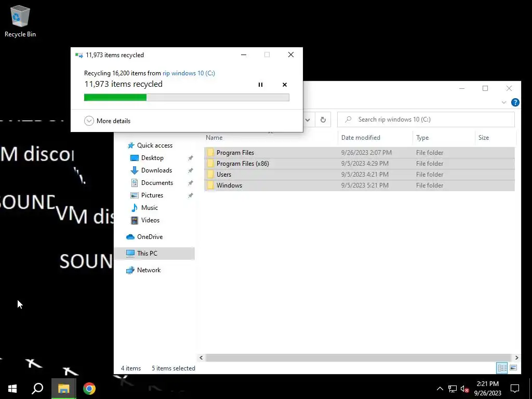Select the Users folder
The height and width of the screenshot is (399, 532).
coord(360,175)
